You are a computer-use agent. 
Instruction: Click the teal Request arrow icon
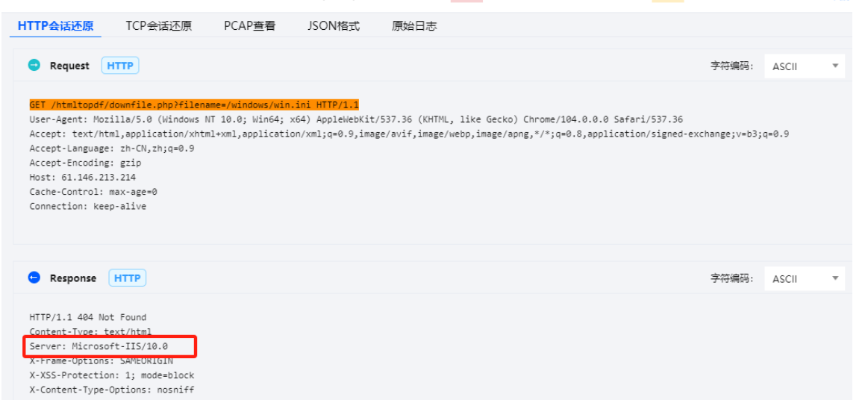click(x=34, y=66)
